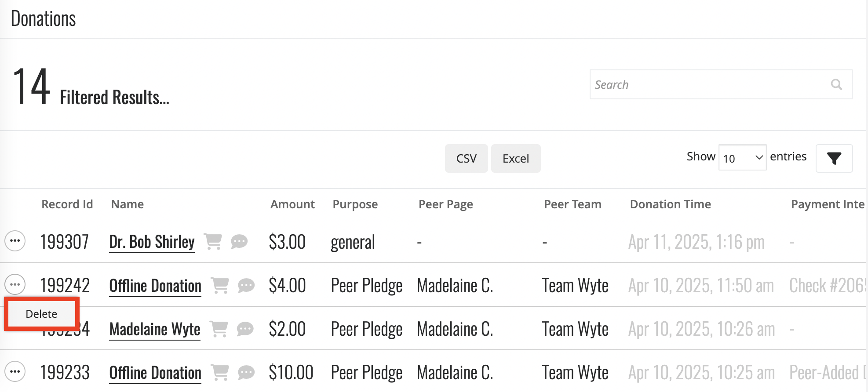Open ellipsis menu for record 199233

tap(15, 371)
